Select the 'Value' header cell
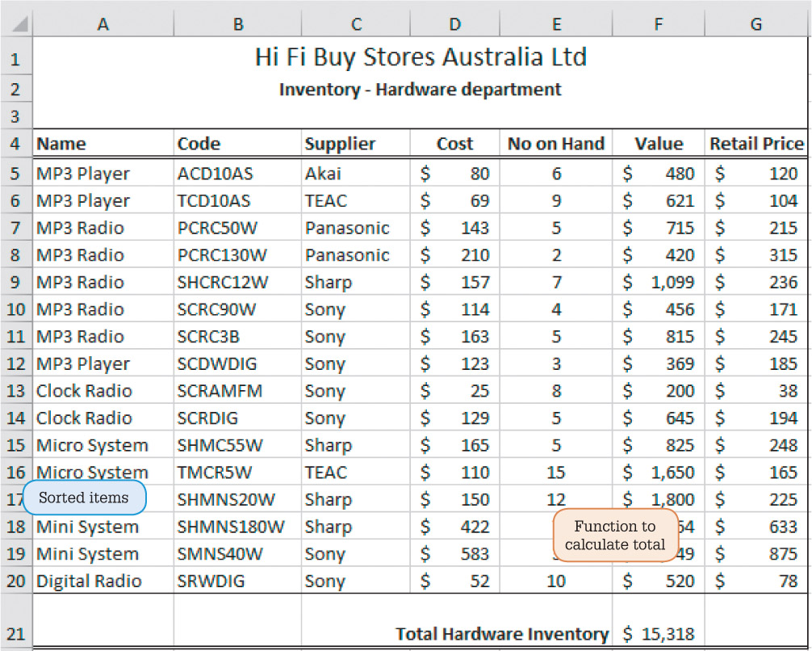This screenshot has width=812, height=651. pos(658,144)
